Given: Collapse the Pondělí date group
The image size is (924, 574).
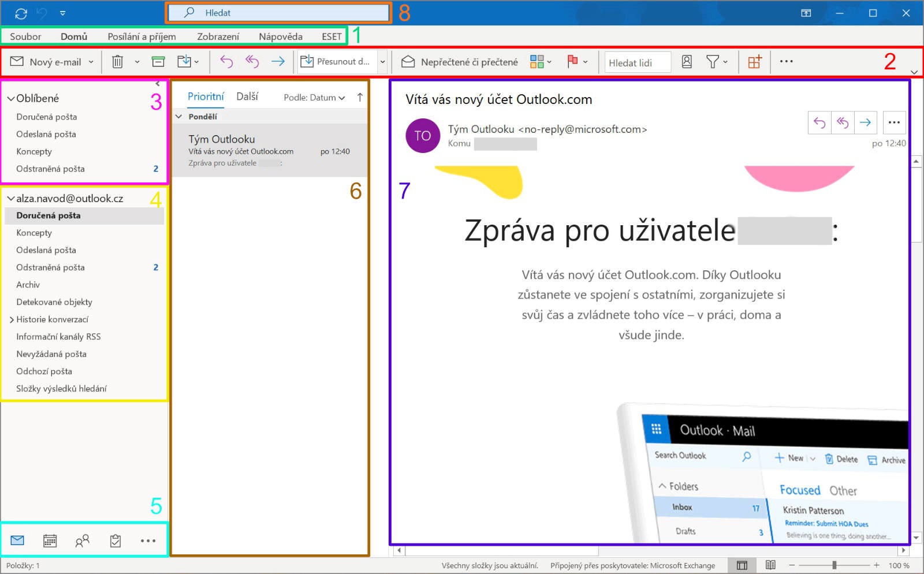Looking at the screenshot, I should click(x=179, y=117).
